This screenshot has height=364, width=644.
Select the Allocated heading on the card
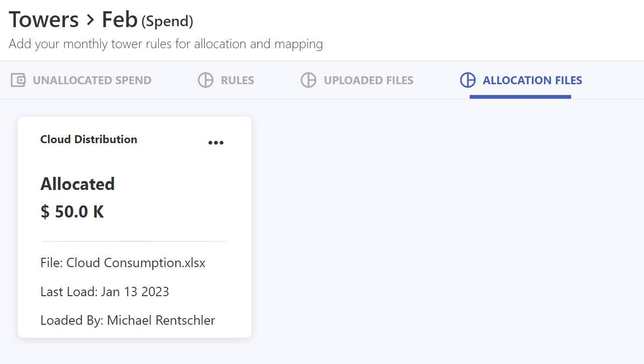coord(78,184)
